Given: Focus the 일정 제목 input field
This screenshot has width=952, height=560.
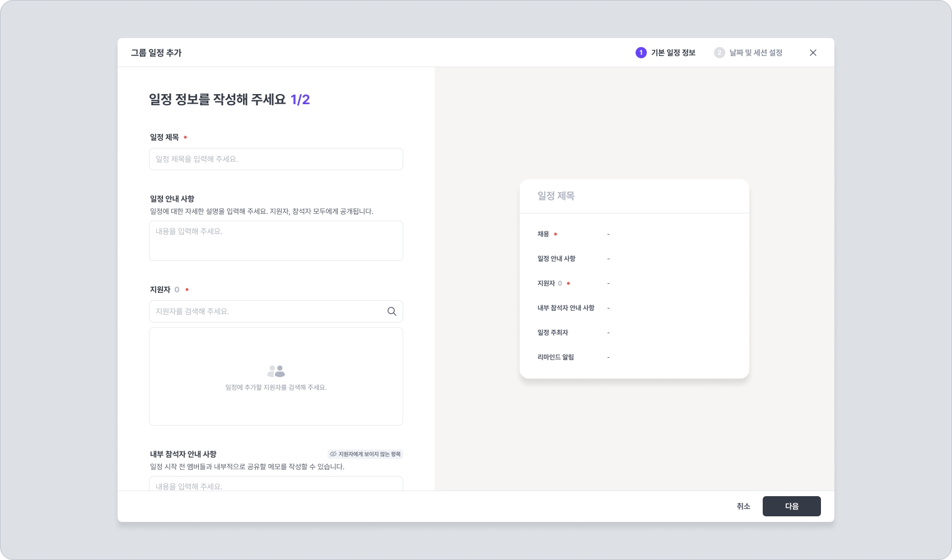Looking at the screenshot, I should pos(276,159).
